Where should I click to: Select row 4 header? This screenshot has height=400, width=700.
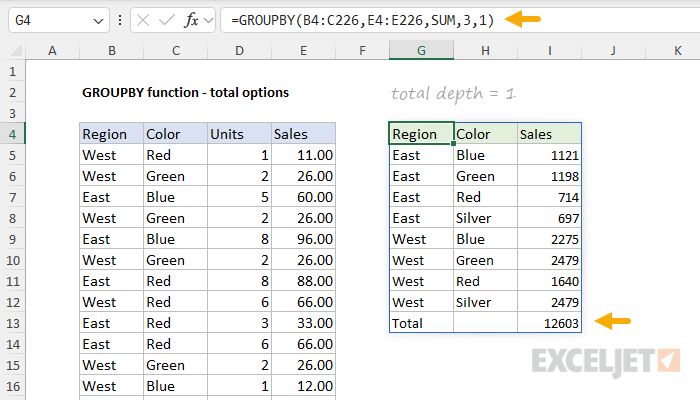tap(12, 134)
